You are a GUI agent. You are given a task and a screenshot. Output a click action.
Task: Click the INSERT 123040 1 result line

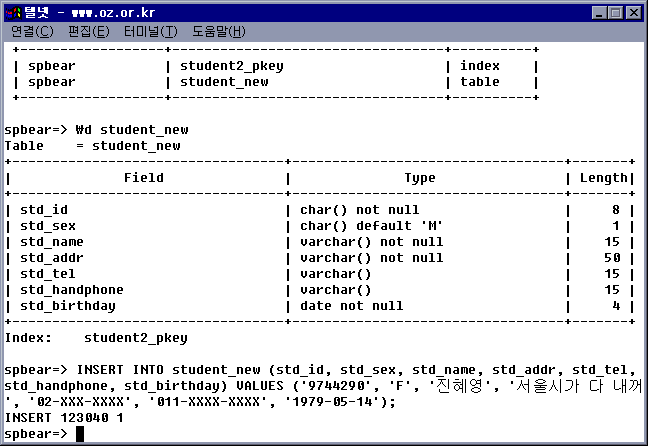tap(64, 418)
